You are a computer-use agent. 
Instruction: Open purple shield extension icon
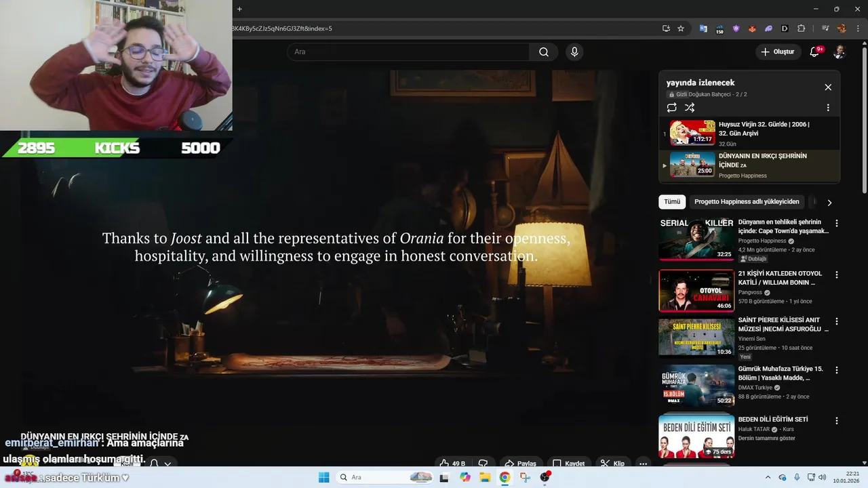point(736,28)
